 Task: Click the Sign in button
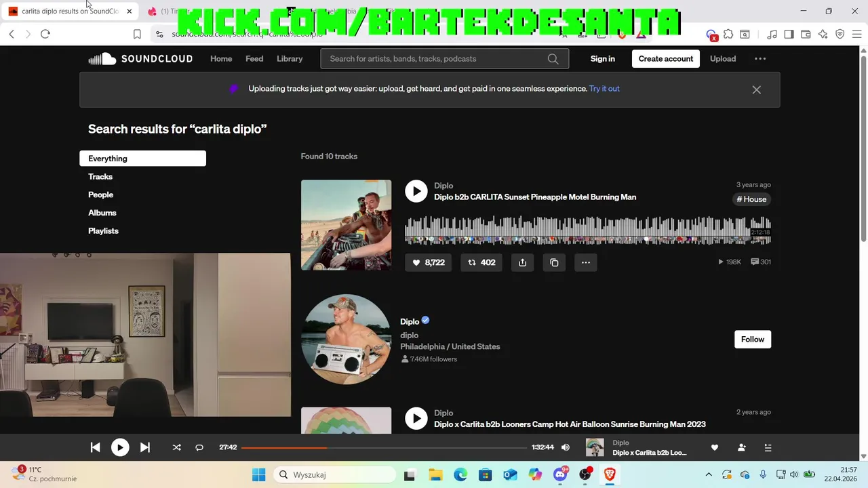[x=602, y=59]
